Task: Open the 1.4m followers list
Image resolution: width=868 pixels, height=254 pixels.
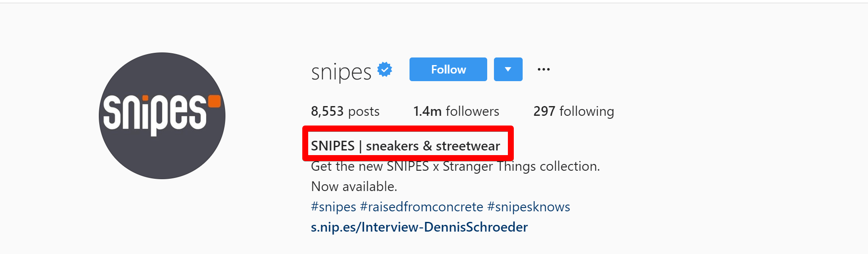Action: pos(456,111)
